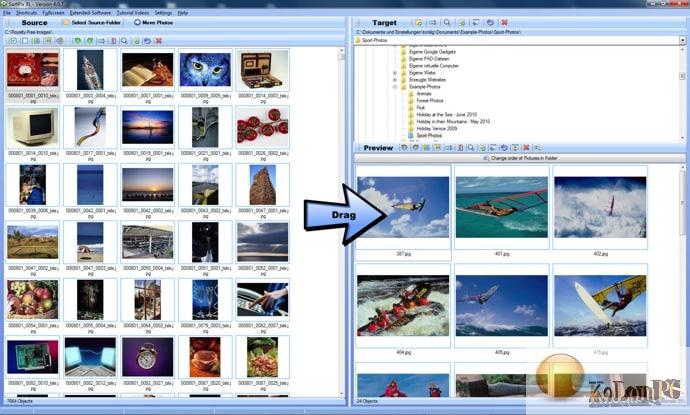This screenshot has height=415, width=690.
Task: Toggle the Move Photos option
Action: (x=153, y=22)
